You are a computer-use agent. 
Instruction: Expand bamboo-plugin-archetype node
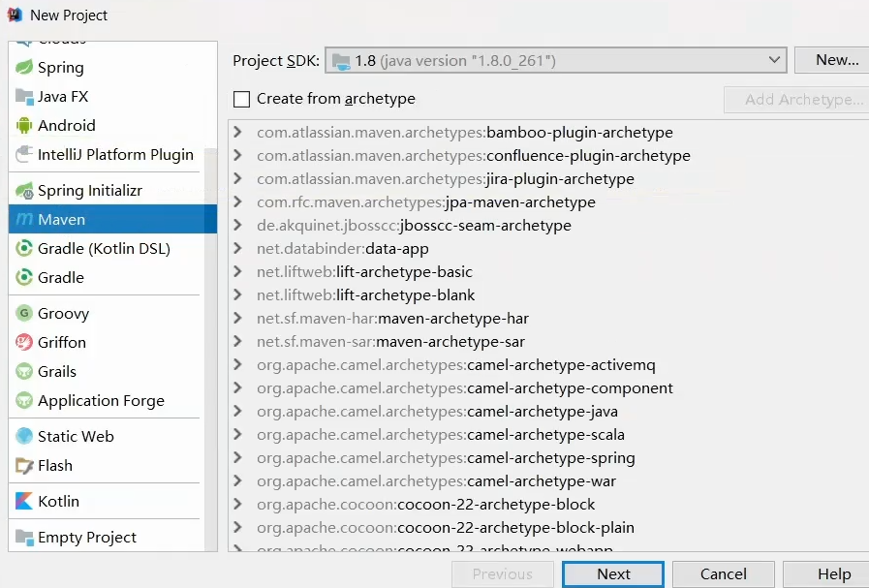237,132
